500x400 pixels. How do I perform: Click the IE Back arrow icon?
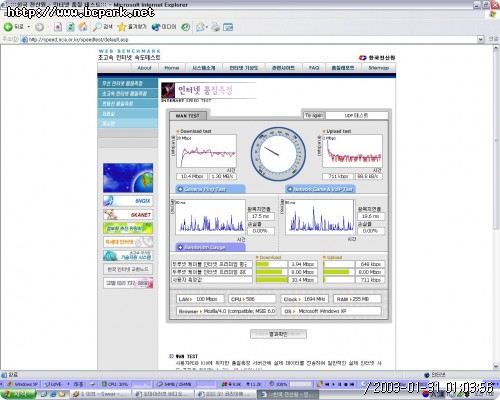(x=8, y=27)
